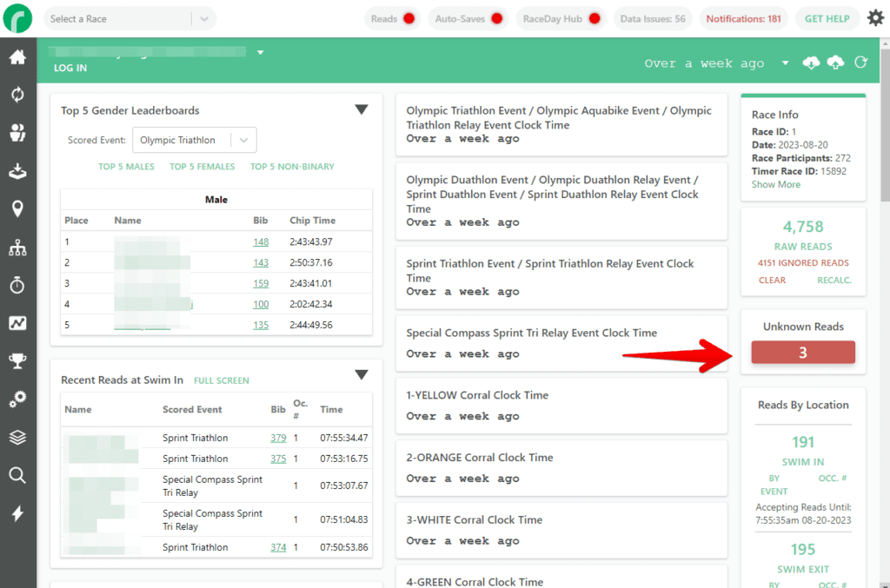
Task: Click the app logo icon
Action: tap(17, 18)
